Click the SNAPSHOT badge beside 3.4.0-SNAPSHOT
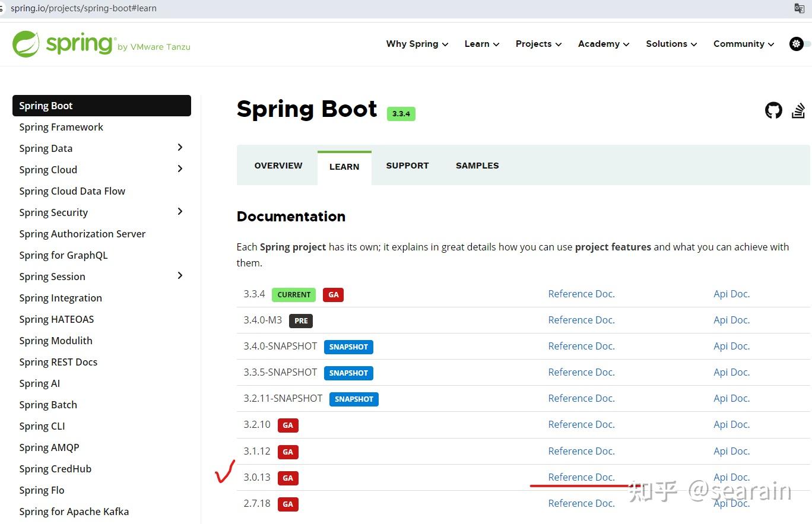 [x=348, y=347]
